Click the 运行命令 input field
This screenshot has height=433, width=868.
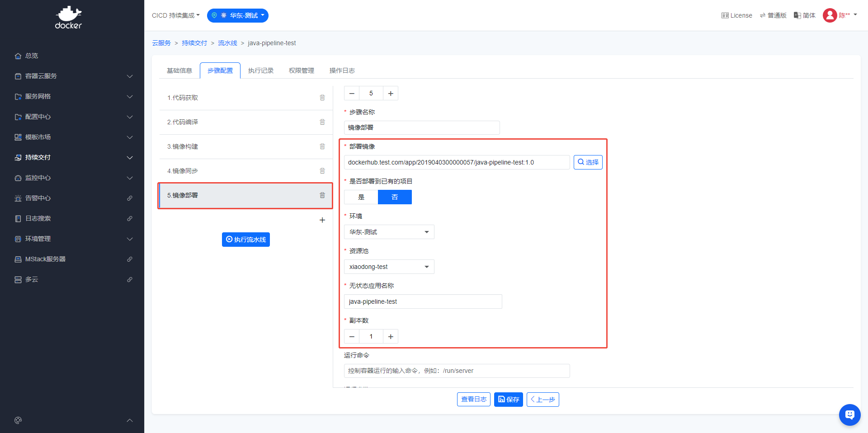(457, 371)
